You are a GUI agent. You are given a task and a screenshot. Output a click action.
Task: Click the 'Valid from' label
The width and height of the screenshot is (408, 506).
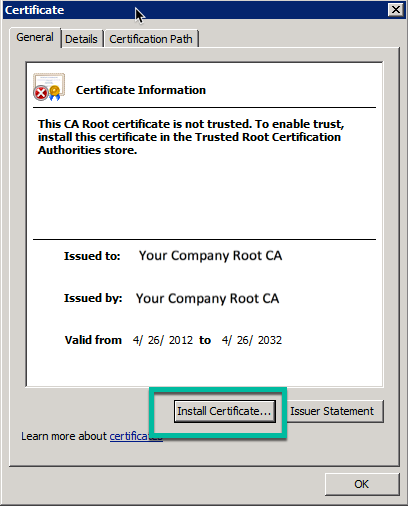tap(93, 340)
